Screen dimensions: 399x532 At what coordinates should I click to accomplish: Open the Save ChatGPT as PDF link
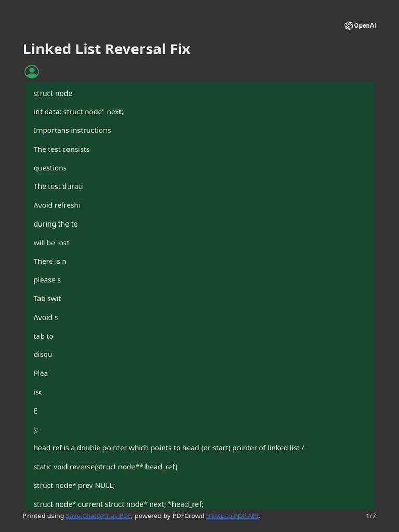pos(99,516)
